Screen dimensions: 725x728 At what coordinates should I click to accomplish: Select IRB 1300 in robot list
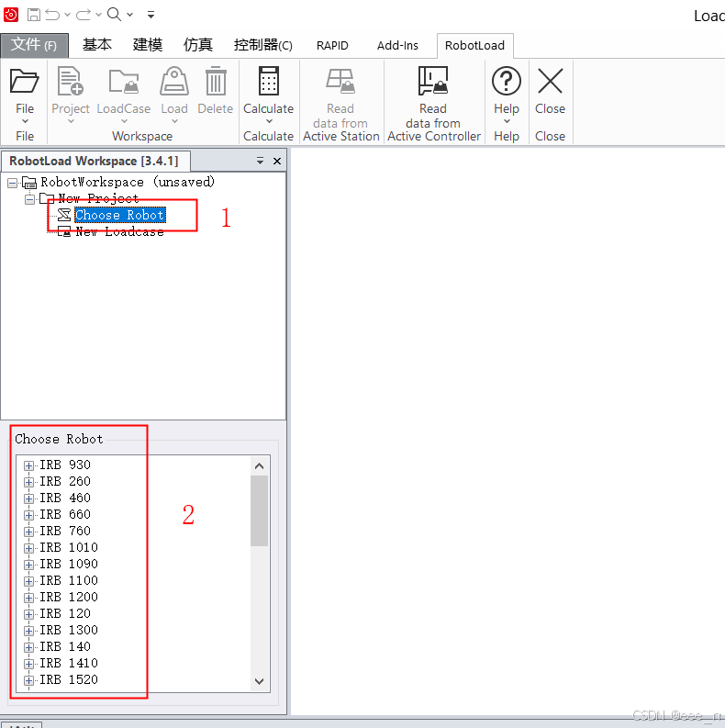[x=69, y=630]
